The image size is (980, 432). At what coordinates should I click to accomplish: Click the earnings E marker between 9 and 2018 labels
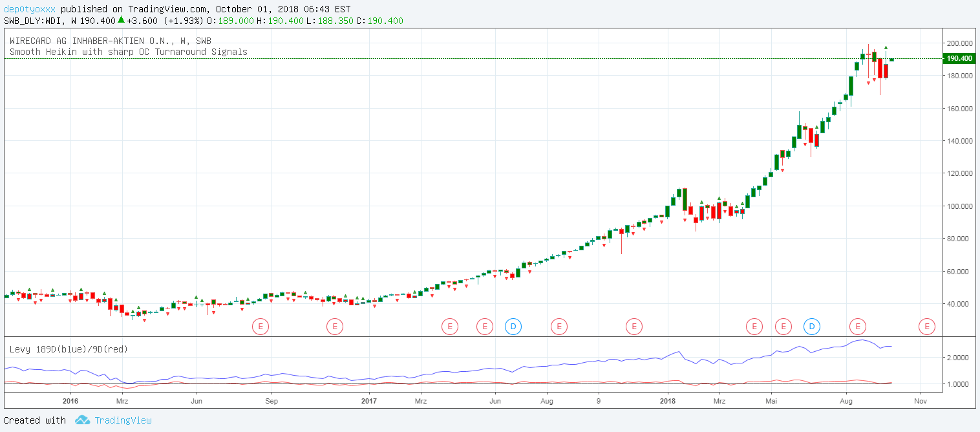coord(634,327)
